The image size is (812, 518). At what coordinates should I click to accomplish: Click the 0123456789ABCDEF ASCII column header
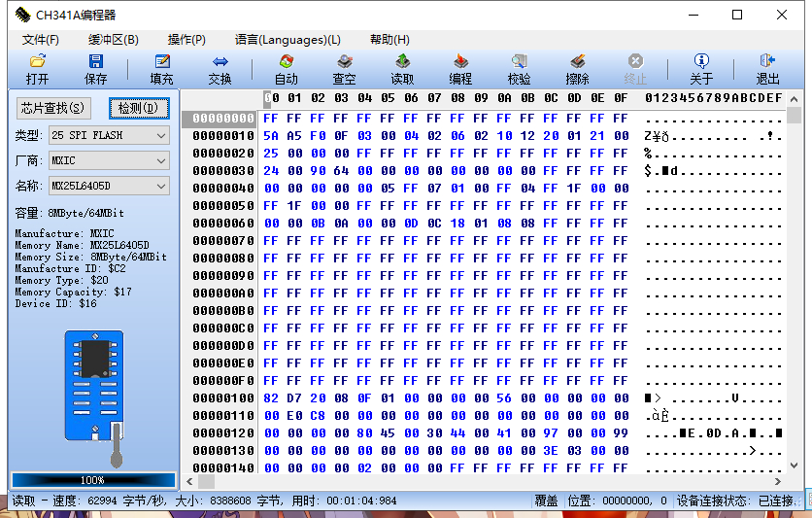(x=713, y=98)
